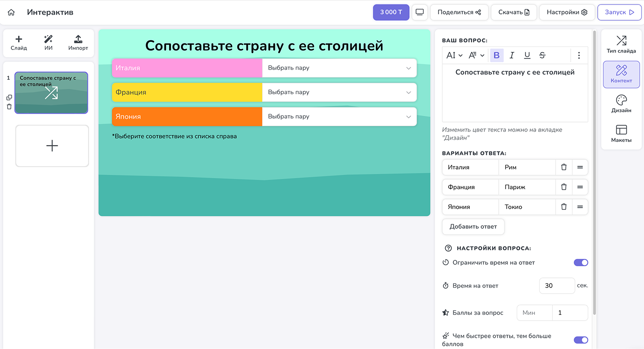This screenshot has height=349, width=644.
Task: Apply italic formatting to question text
Action: pos(512,55)
